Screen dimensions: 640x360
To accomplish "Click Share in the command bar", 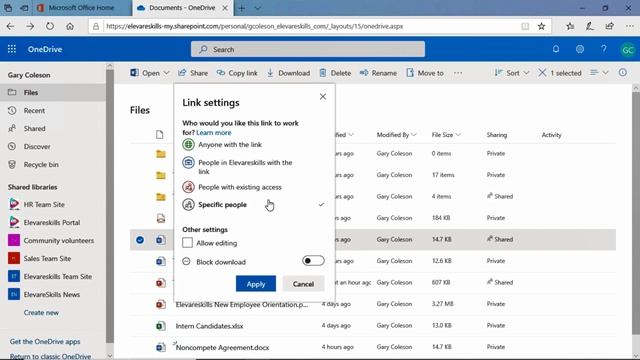I will pyautogui.click(x=193, y=73).
